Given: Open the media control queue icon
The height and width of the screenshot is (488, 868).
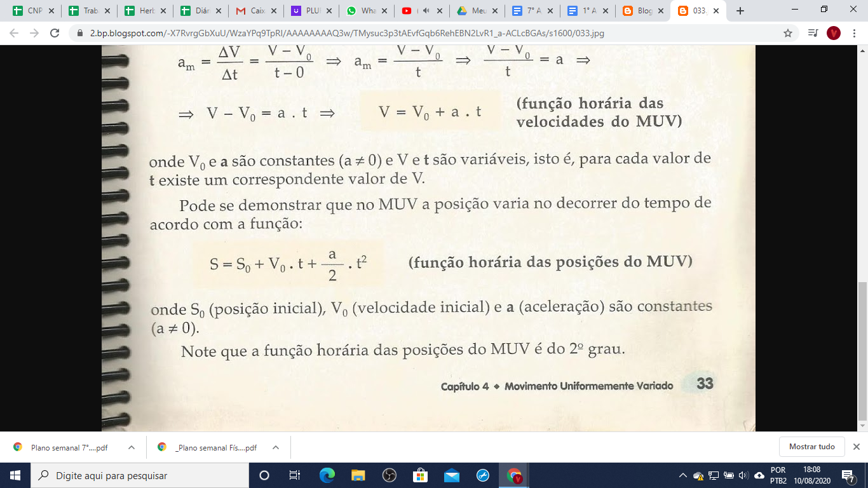Looking at the screenshot, I should pos(813,33).
